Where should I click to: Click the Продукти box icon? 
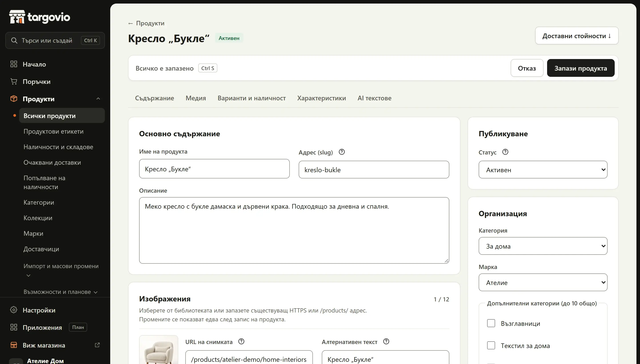pyautogui.click(x=14, y=99)
